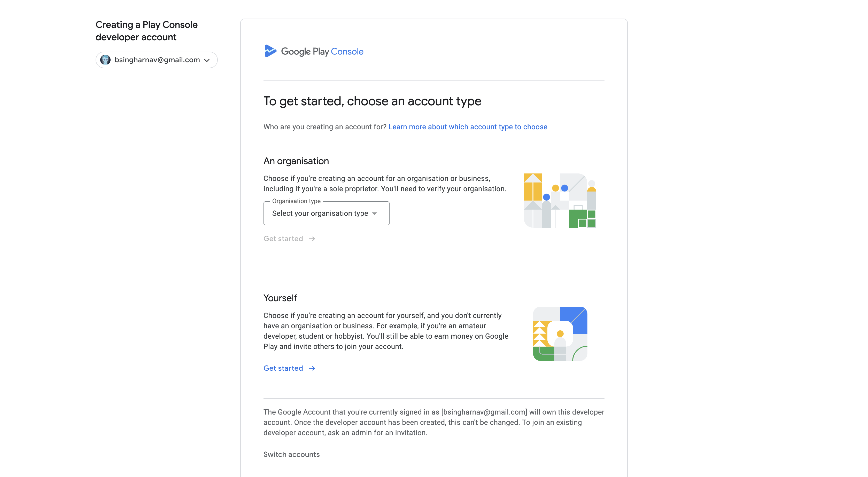This screenshot has width=868, height=477.
Task: Click the account avatar picture
Action: [105, 60]
